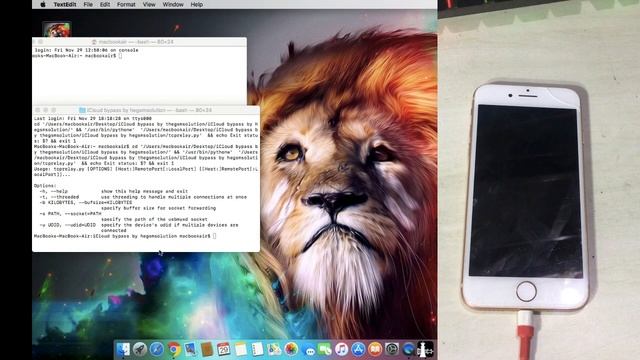Click 'specify buffer size for socket forwarding' text
The width and height of the screenshot is (640, 360).
[158, 208]
